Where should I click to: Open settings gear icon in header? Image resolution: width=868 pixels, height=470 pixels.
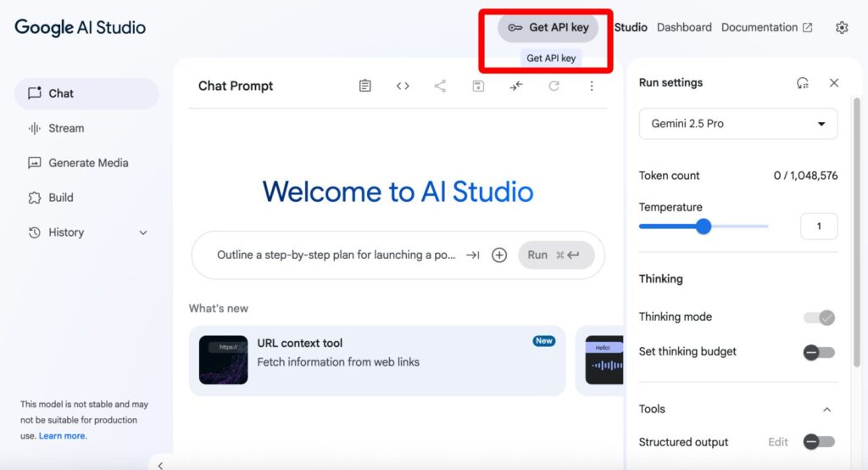point(842,28)
